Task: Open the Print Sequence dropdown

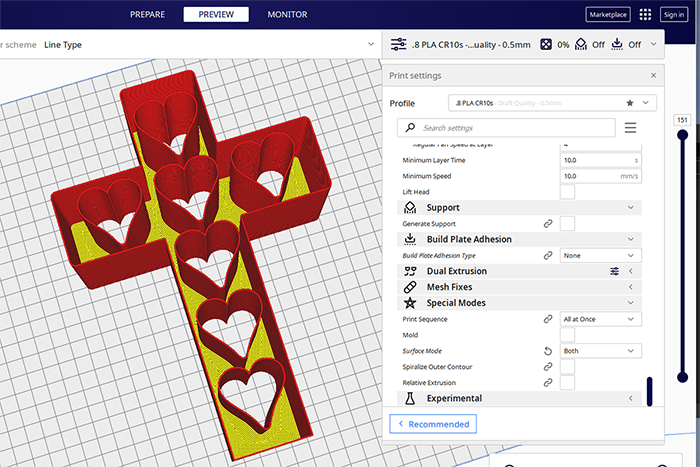Action: coord(601,319)
